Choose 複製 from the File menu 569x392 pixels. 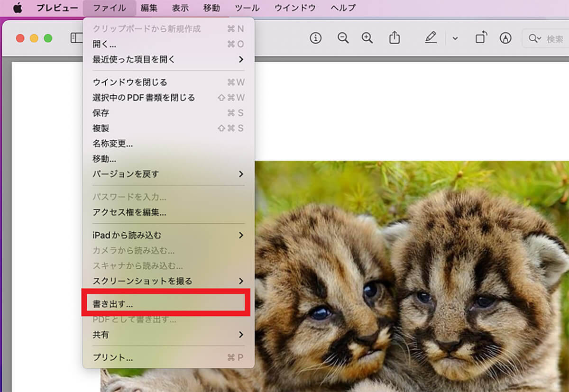101,128
